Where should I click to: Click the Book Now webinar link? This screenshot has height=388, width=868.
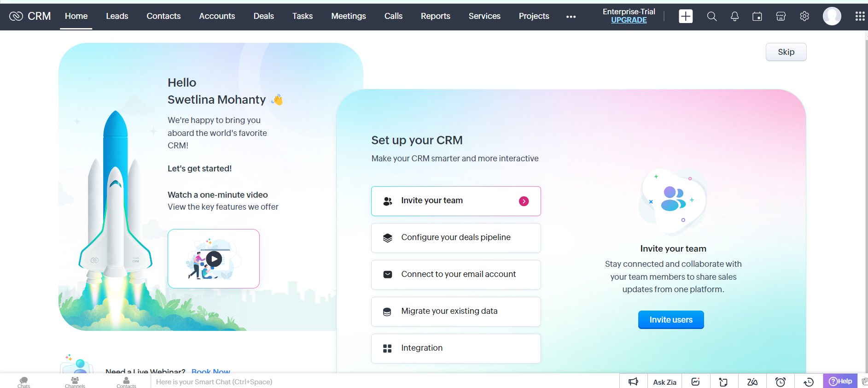click(x=210, y=371)
